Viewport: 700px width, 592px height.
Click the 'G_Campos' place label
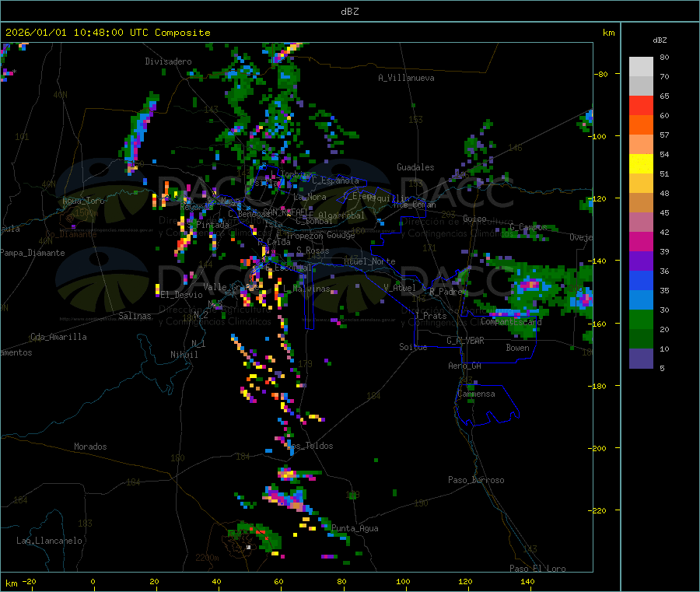tap(528, 227)
